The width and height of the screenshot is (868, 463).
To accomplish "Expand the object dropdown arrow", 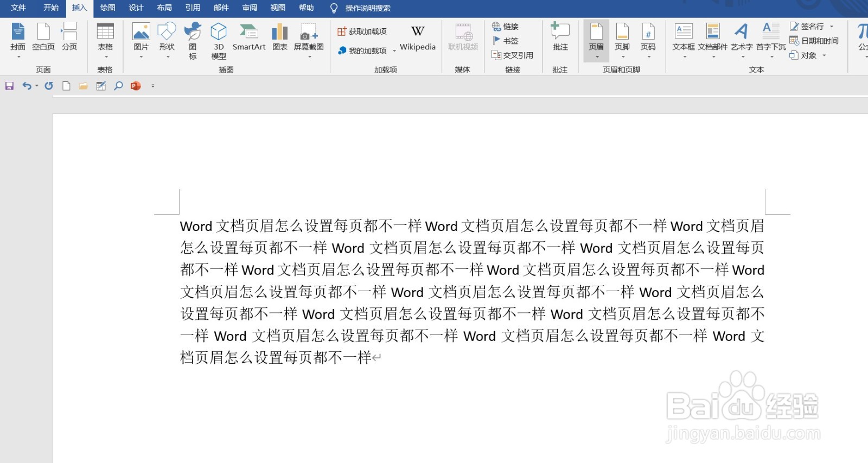I will click(x=824, y=55).
